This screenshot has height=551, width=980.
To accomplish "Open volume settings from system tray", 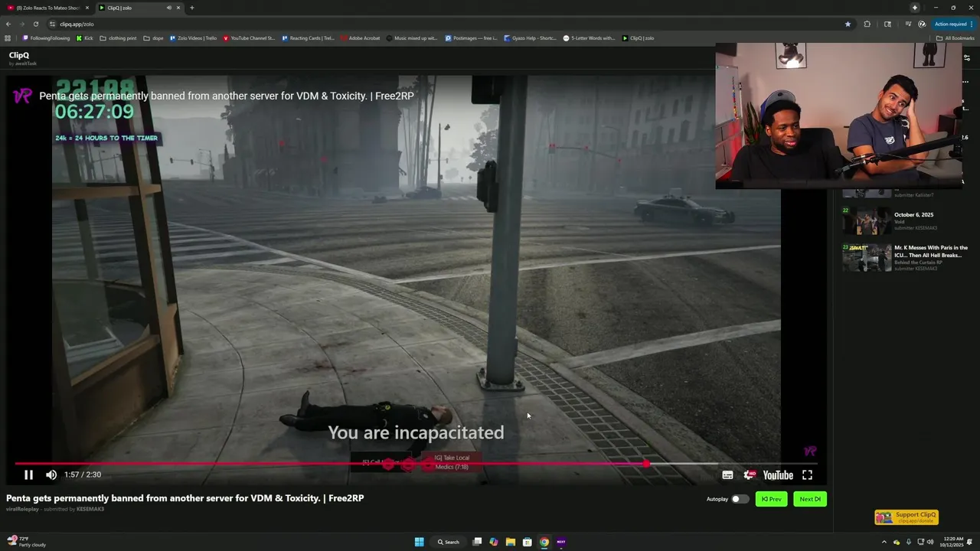I will 930,542.
